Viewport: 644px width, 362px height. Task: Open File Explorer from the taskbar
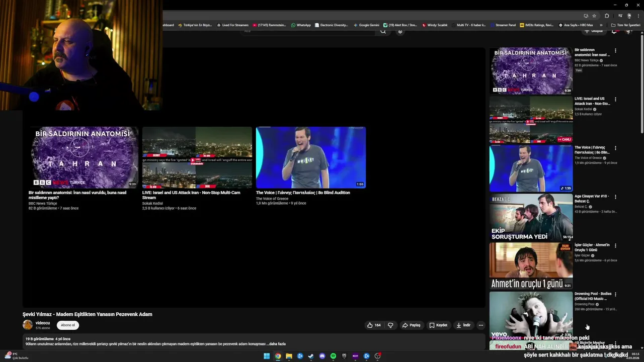tap(289, 356)
